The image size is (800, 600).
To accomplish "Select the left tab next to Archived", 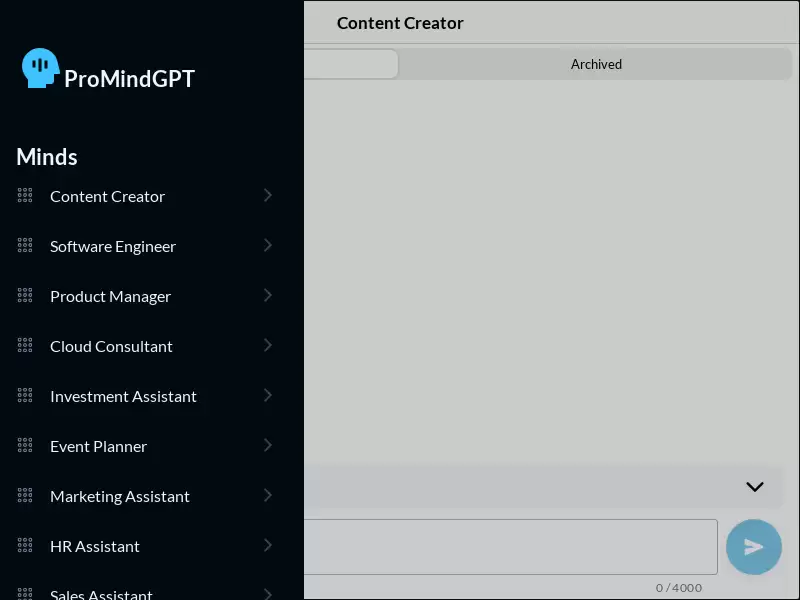I will tap(351, 64).
